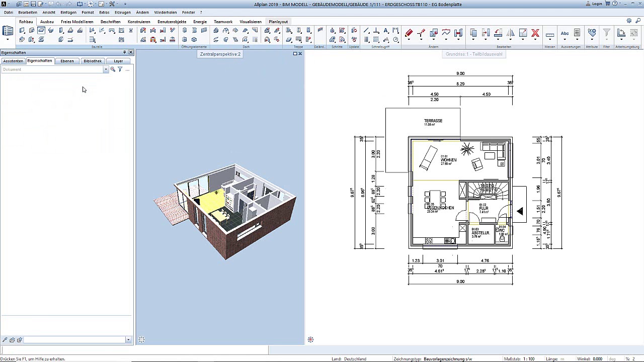The image size is (644, 362).
Task: Click the match parameters brush icon in palette
Action: [x=5, y=340]
